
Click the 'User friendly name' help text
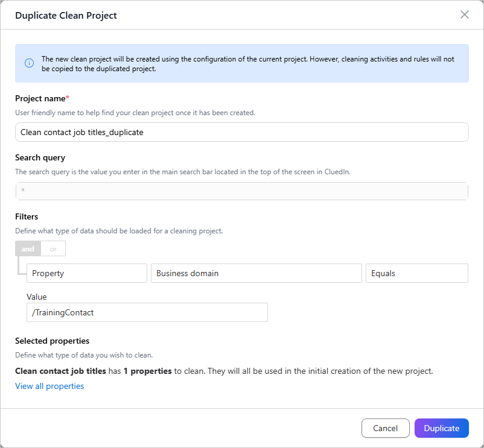click(135, 113)
